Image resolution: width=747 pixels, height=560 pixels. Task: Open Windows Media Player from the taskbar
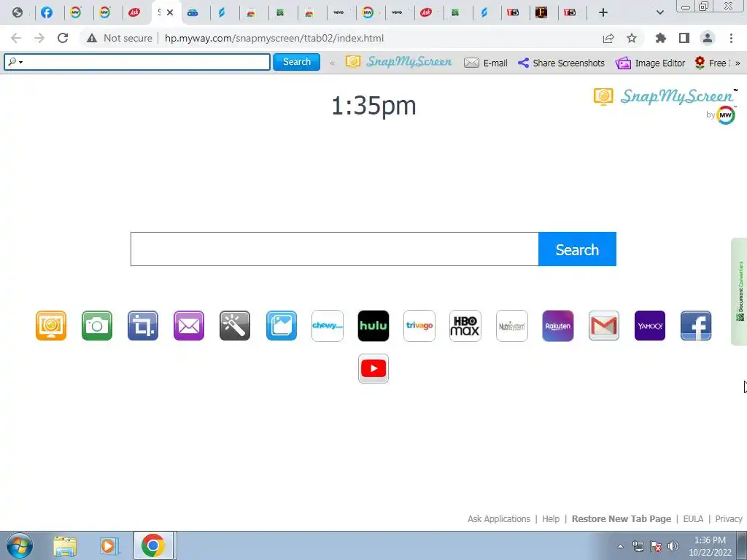(108, 545)
